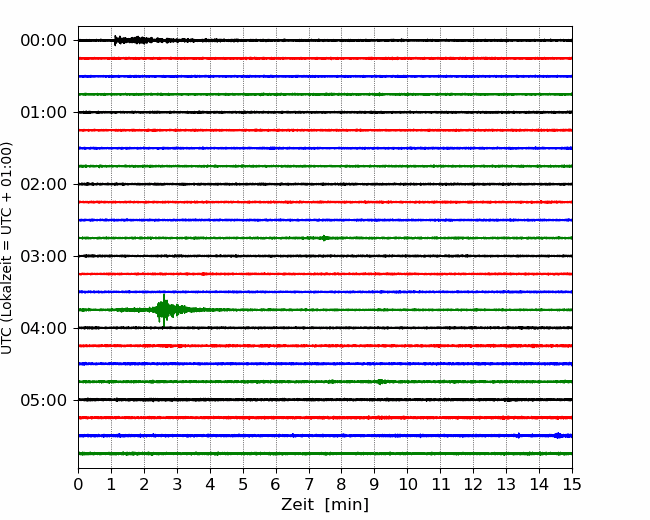Click the 10 minute tick label
650x520 pixels.
pos(407,485)
